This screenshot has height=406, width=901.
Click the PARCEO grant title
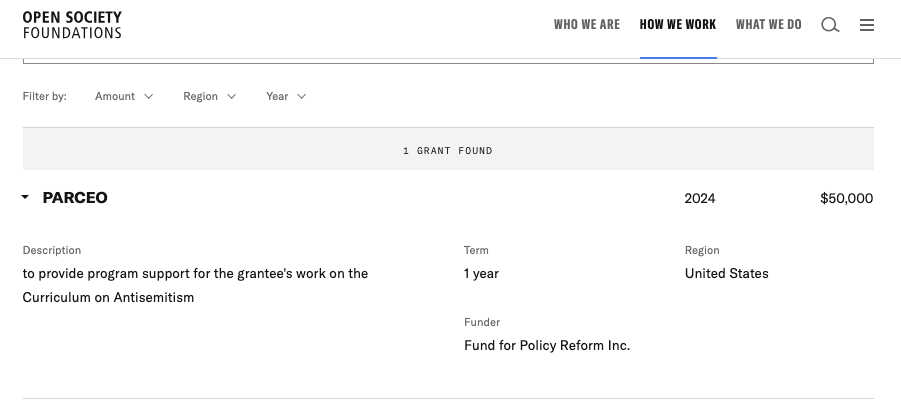click(x=75, y=198)
